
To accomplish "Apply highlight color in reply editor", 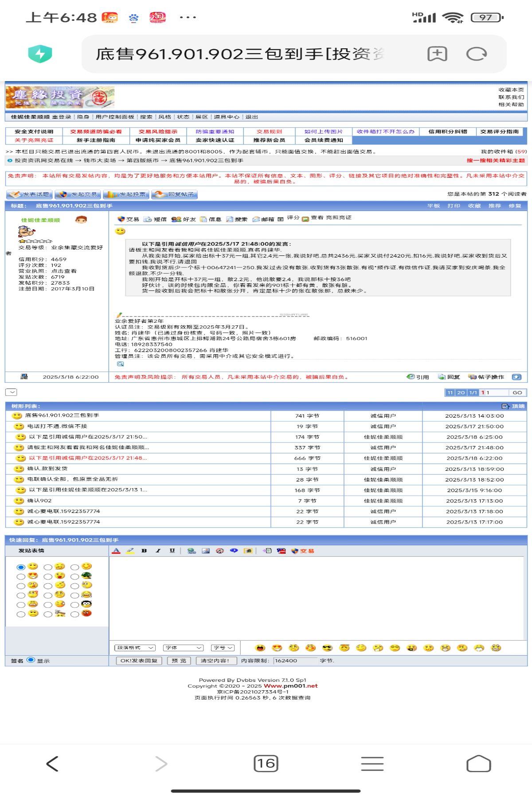I will 130,551.
